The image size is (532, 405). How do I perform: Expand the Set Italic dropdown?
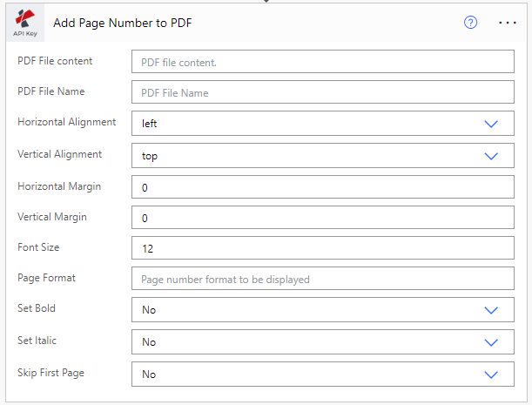coord(323,342)
